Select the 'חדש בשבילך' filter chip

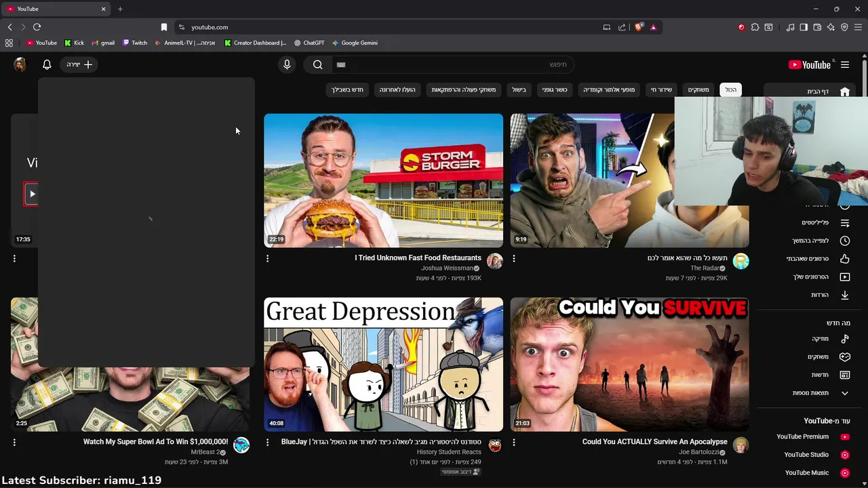(x=347, y=89)
